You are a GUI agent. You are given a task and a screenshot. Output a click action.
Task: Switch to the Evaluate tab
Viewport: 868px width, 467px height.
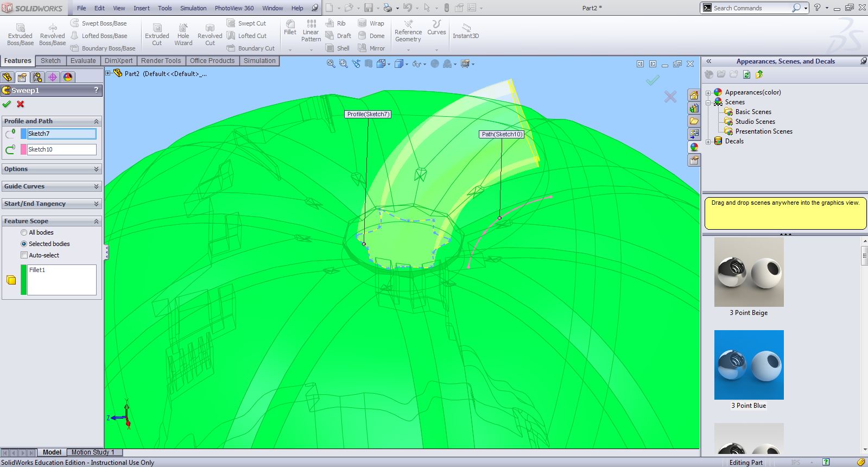[83, 61]
